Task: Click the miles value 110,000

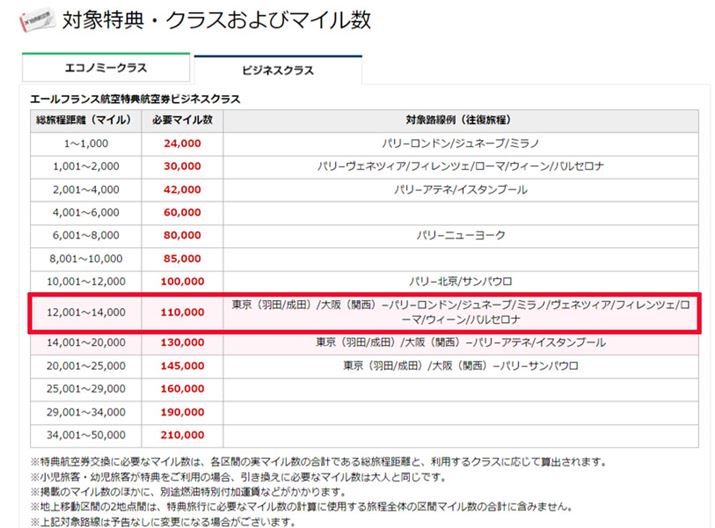Action: (182, 312)
